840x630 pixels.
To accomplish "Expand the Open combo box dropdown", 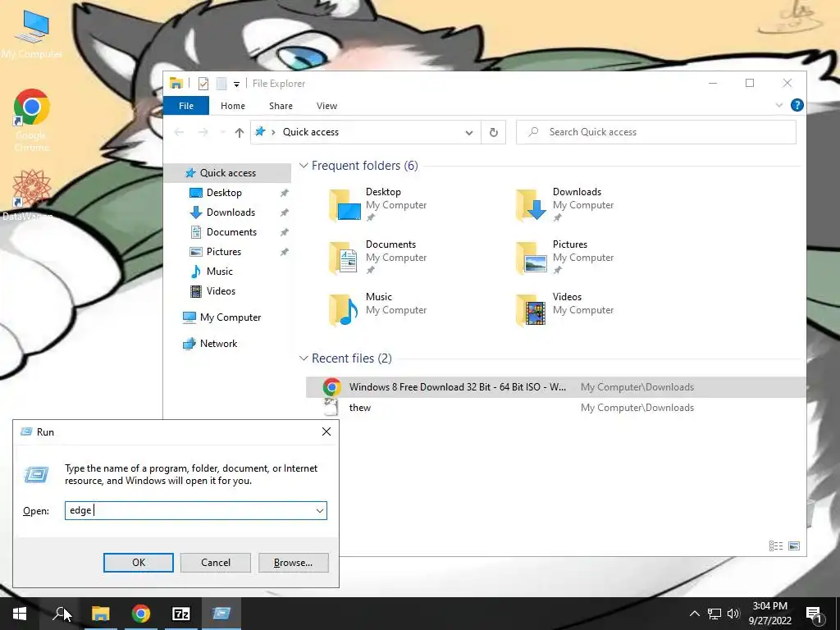I will pyautogui.click(x=320, y=510).
